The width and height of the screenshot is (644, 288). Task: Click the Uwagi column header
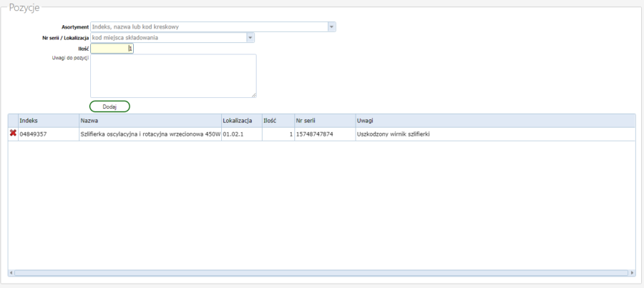click(495, 121)
